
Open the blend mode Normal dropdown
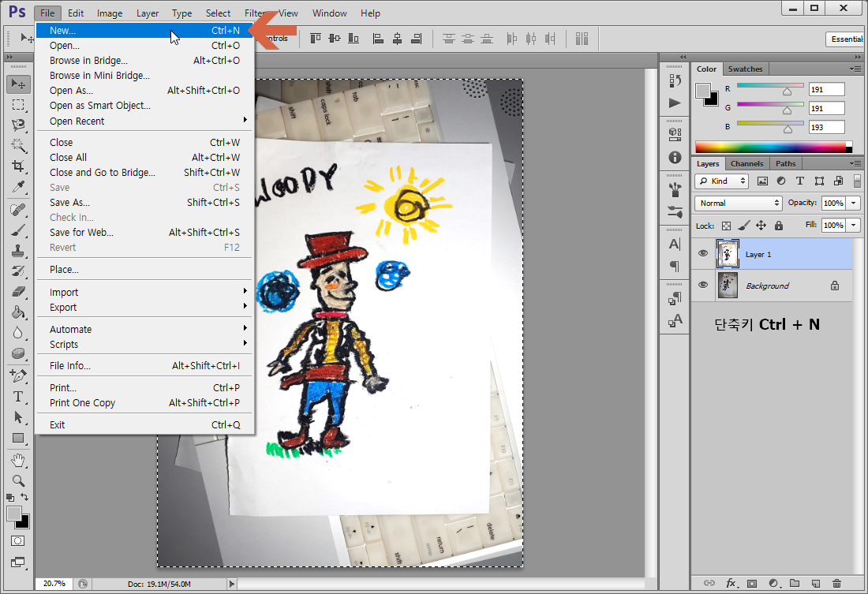739,204
